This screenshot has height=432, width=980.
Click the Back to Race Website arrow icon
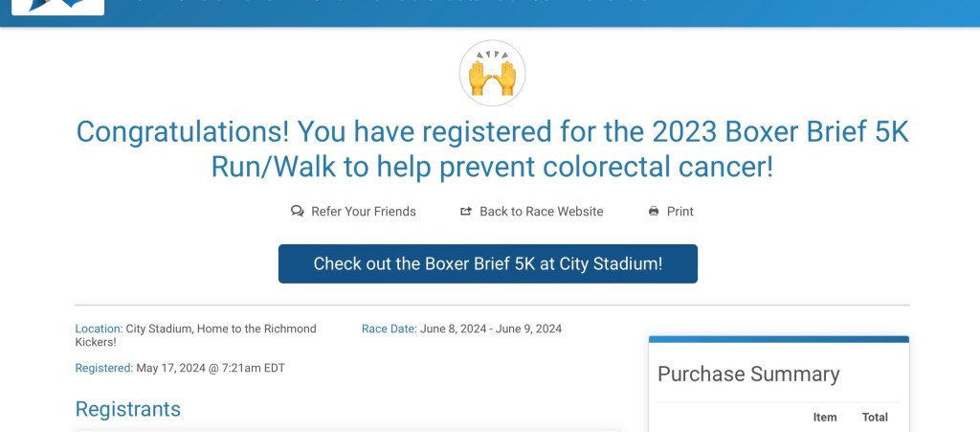(x=466, y=211)
